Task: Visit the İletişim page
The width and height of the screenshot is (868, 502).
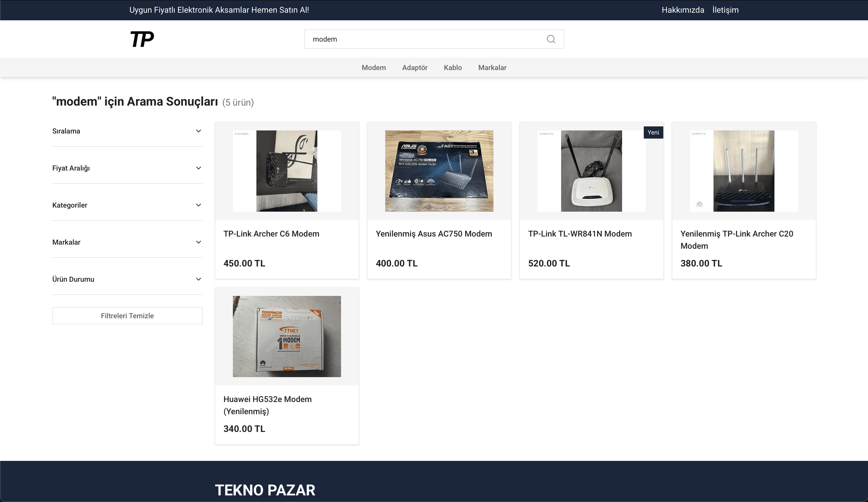Action: tap(725, 10)
